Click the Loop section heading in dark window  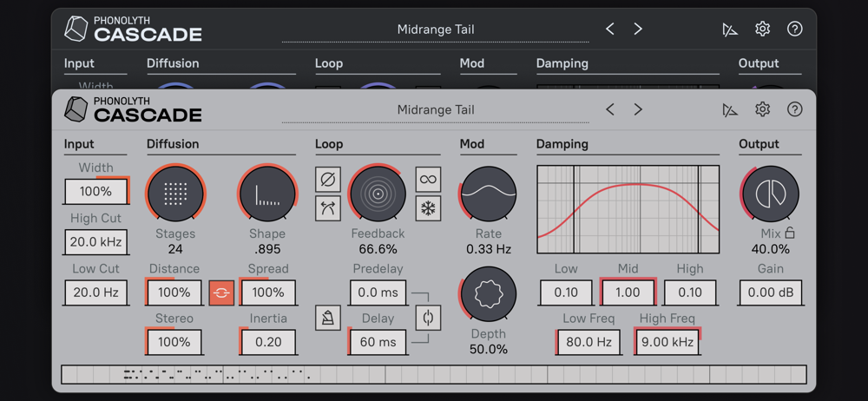click(329, 63)
